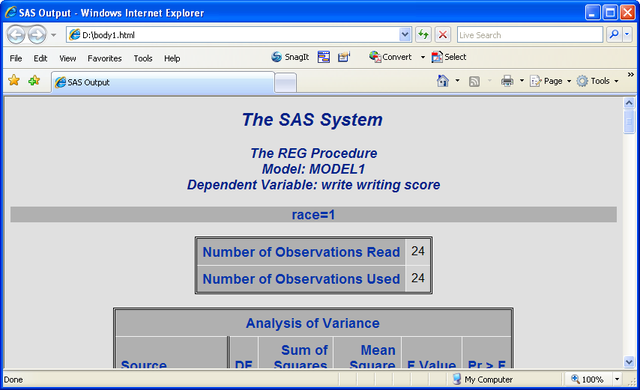Image resolution: width=640 pixels, height=390 pixels.
Task: Click The SAS System title
Action: coord(312,120)
